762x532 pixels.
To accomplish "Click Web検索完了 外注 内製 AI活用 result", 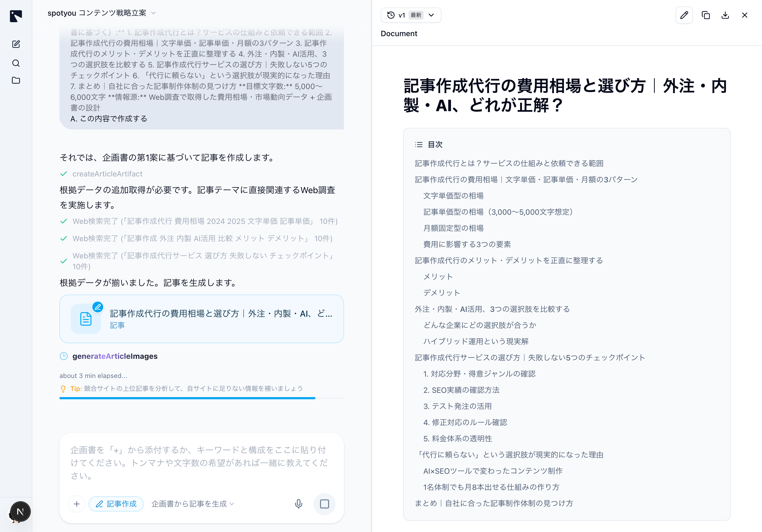I will pos(203,238).
